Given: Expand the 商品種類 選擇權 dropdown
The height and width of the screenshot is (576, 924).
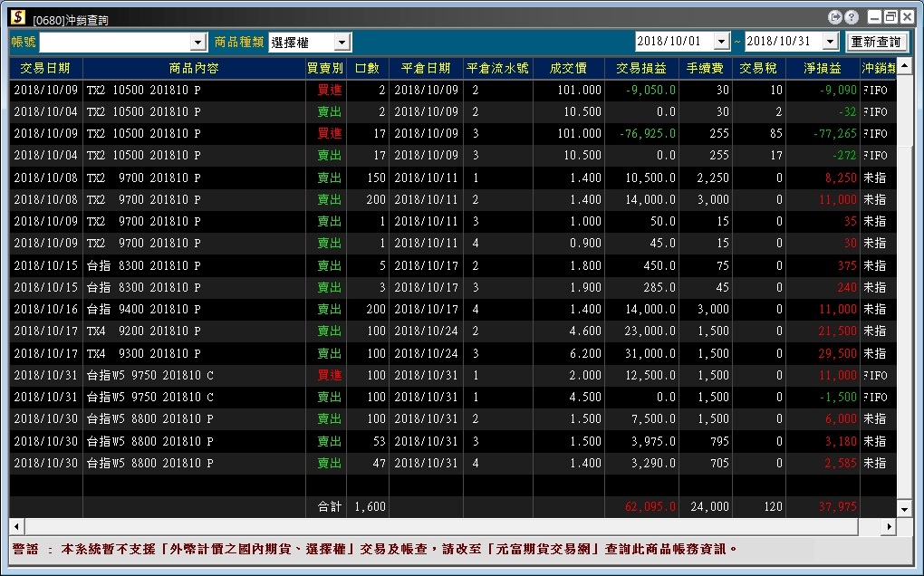Looking at the screenshot, I should [x=342, y=43].
